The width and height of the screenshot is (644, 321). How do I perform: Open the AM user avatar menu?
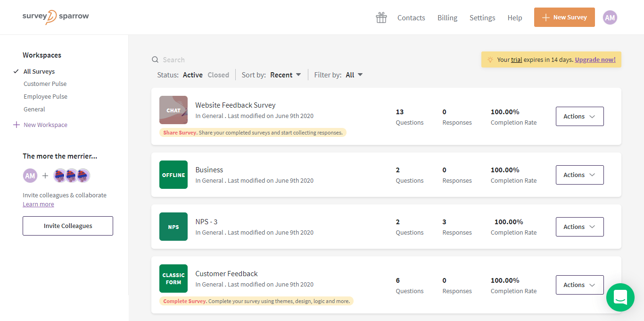[610, 17]
